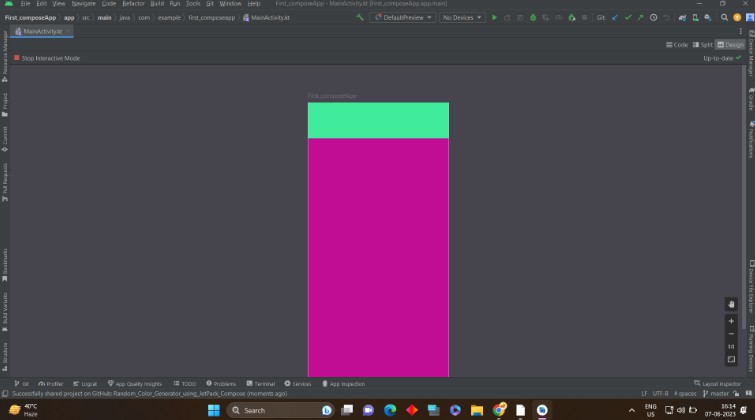
Task: Click the magenta box in preview
Action: 378,258
